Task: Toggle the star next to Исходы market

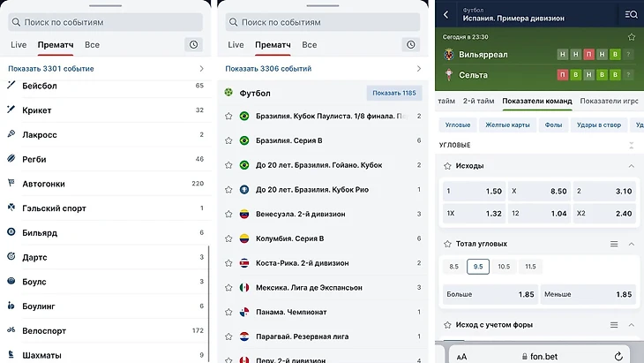Action: (447, 166)
